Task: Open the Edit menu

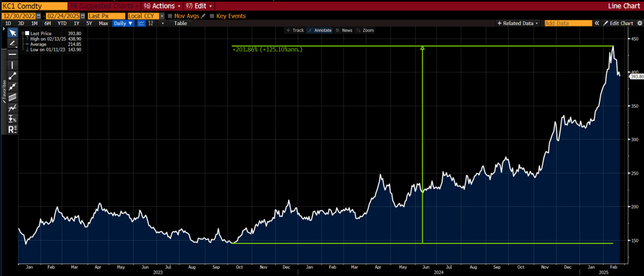Action: (x=199, y=6)
